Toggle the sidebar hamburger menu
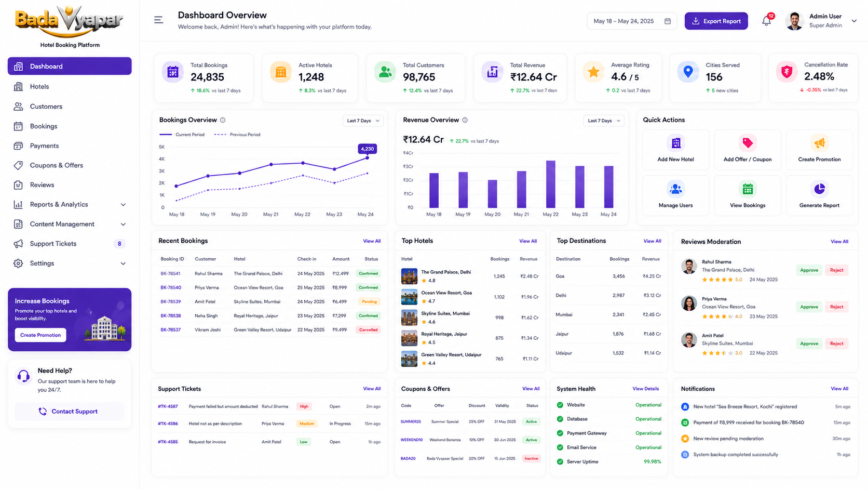The width and height of the screenshot is (868, 489). (158, 20)
